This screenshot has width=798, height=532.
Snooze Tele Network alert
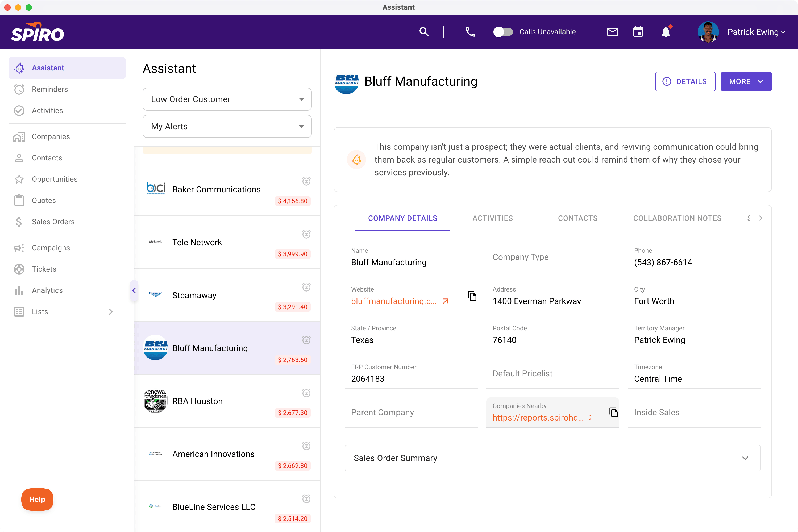[306, 234]
